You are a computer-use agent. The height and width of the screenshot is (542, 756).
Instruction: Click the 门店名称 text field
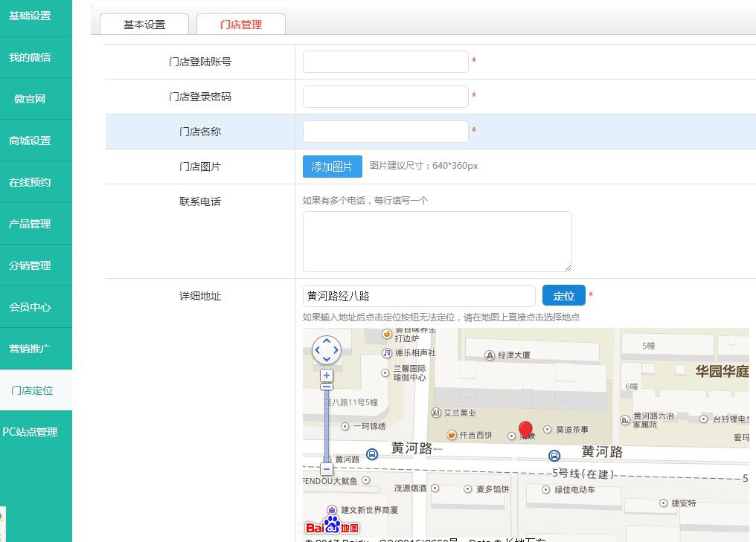point(385,132)
